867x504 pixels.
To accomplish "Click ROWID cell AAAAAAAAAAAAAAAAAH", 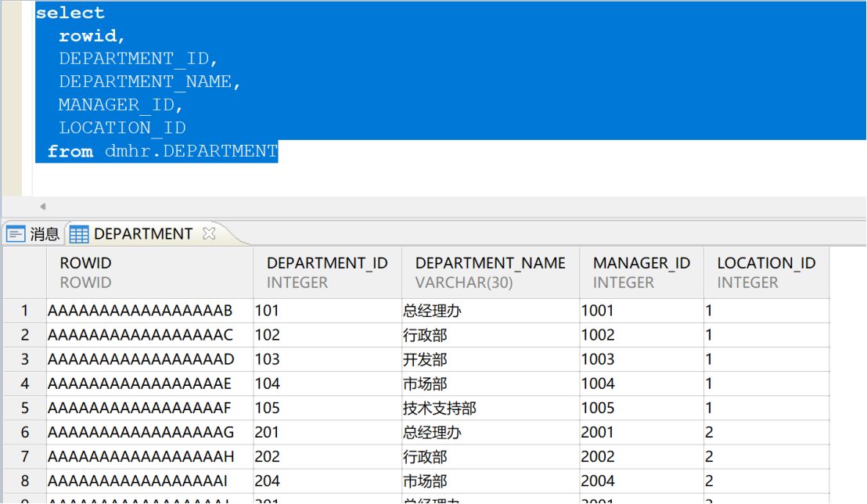I will point(149,457).
